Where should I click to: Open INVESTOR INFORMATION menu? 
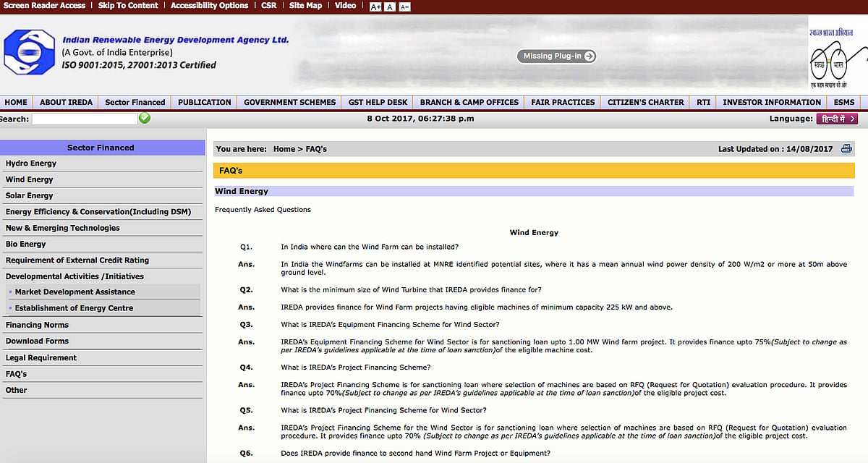772,102
